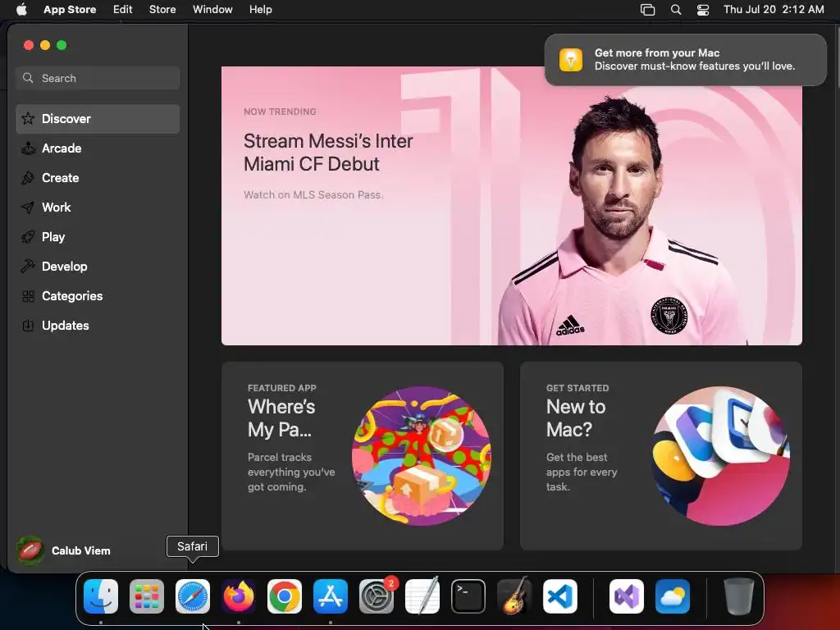
Task: Open the Weather app from the Dock
Action: coord(673,596)
